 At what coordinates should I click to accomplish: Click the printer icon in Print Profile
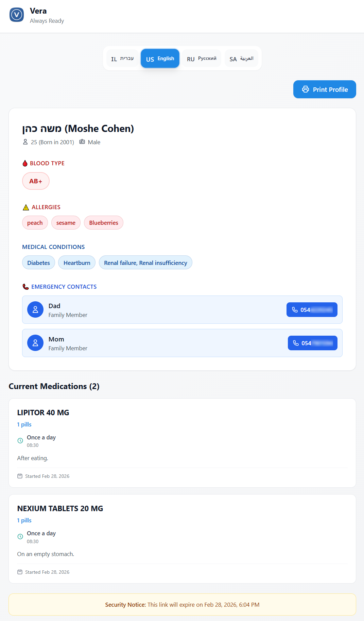[x=306, y=89]
